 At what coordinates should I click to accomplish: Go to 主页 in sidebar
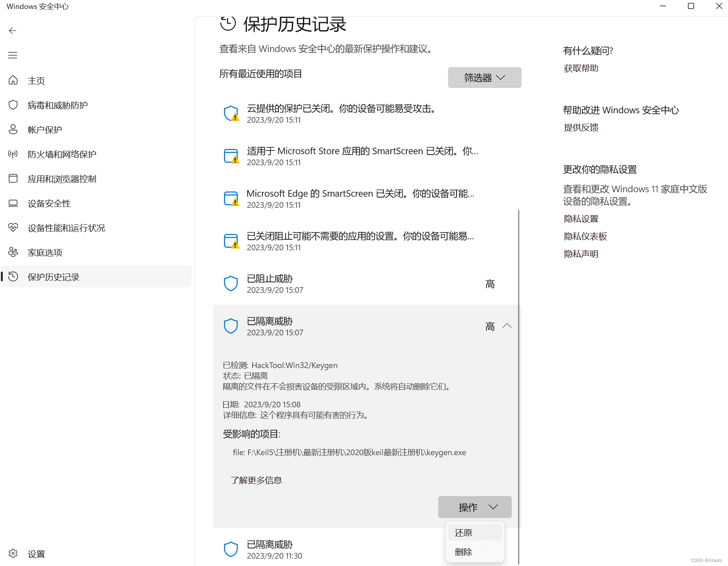click(96, 81)
